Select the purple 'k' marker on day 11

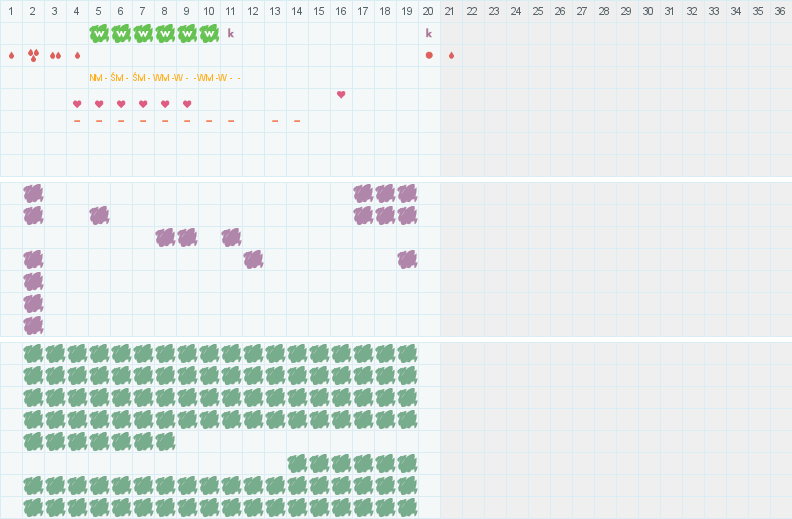coord(231,33)
